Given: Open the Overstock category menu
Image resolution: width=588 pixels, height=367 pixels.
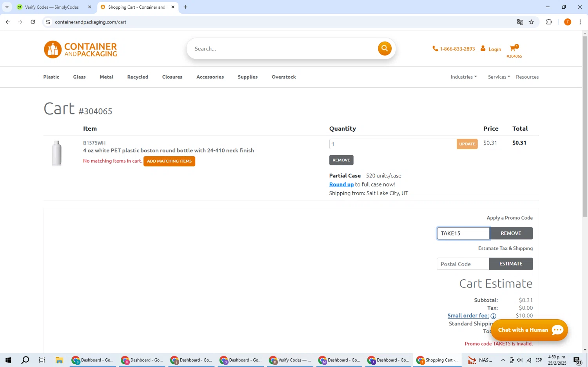Looking at the screenshot, I should coord(284,77).
